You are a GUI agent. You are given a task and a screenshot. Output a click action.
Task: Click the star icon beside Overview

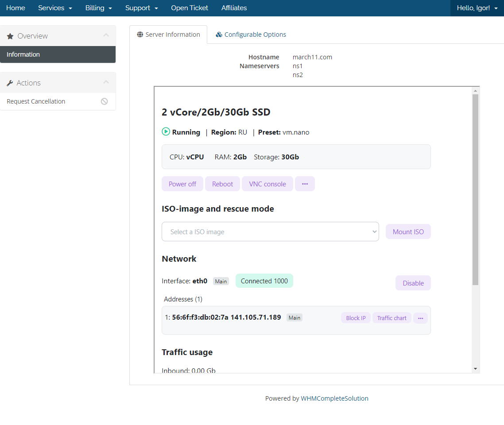point(10,36)
